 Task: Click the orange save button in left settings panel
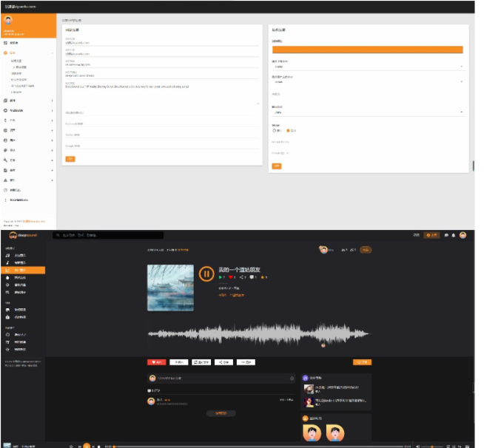coord(70,159)
